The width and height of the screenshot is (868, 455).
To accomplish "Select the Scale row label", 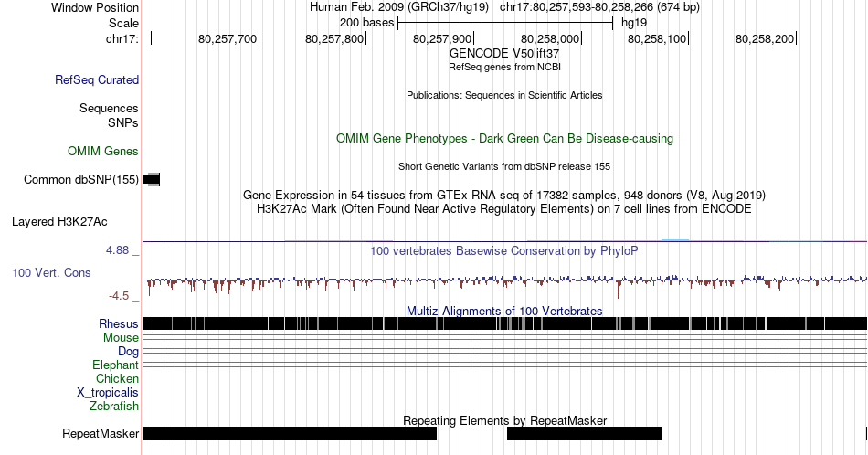I will [x=123, y=23].
